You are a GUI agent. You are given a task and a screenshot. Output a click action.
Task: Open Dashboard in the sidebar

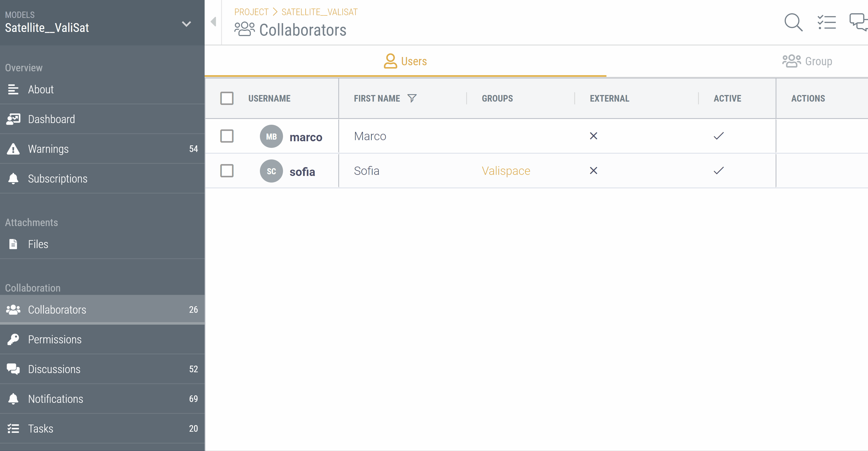[x=51, y=119]
